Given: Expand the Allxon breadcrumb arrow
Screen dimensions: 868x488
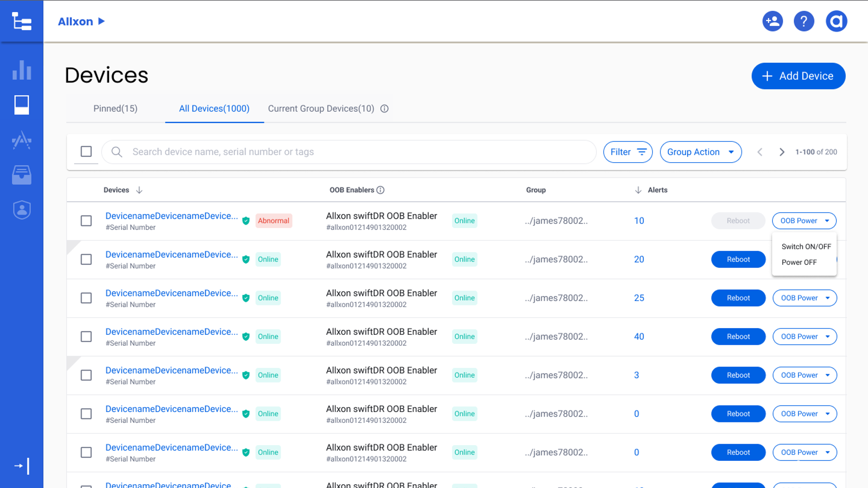Looking at the screenshot, I should (102, 21).
